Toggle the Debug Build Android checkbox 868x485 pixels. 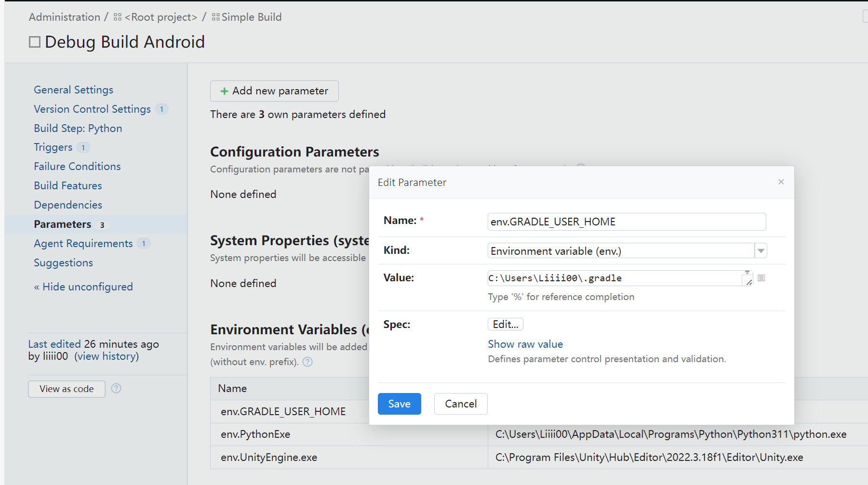[35, 42]
